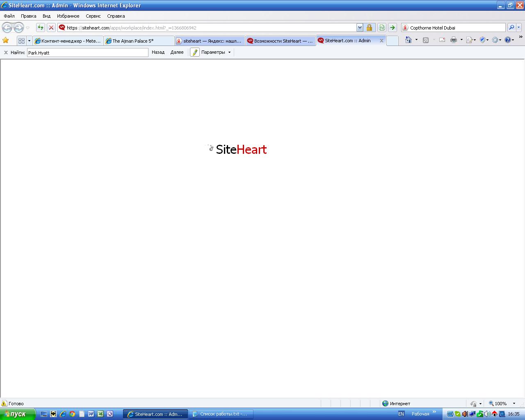Expand the command bar overflow chevron
This screenshot has height=420, width=525.
coord(520,37)
